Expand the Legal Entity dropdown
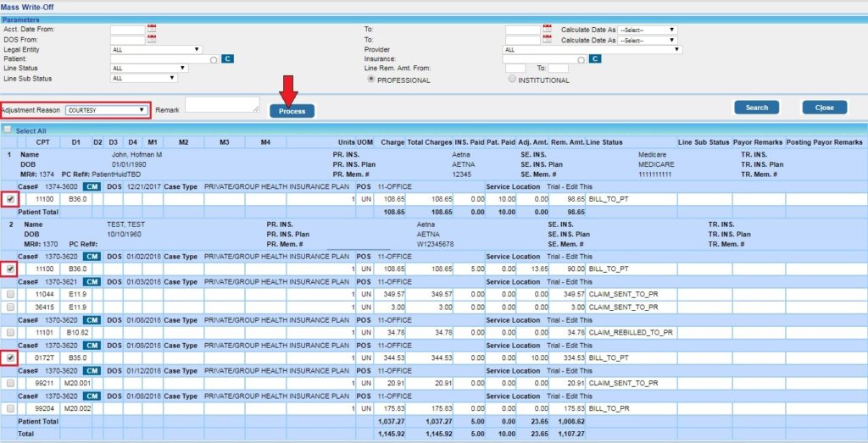This screenshot has width=868, height=443. tap(156, 49)
